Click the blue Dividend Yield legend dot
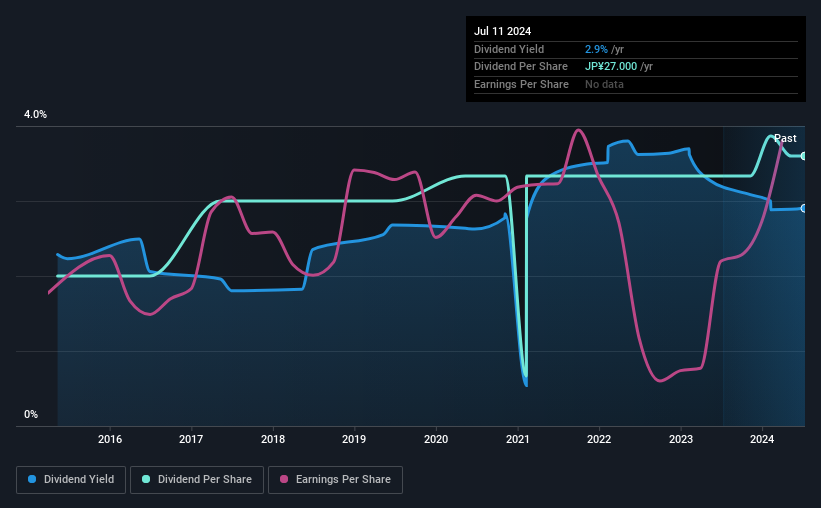 32,479
